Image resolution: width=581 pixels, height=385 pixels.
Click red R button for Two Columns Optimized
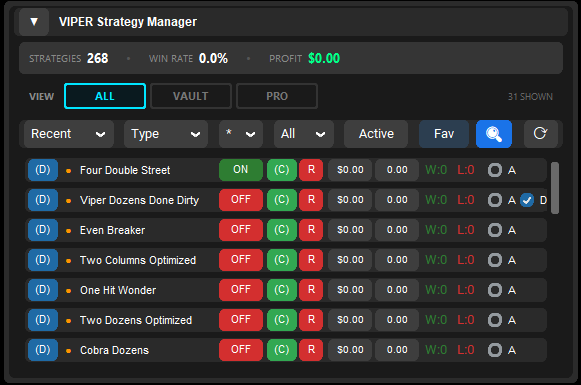(x=311, y=260)
